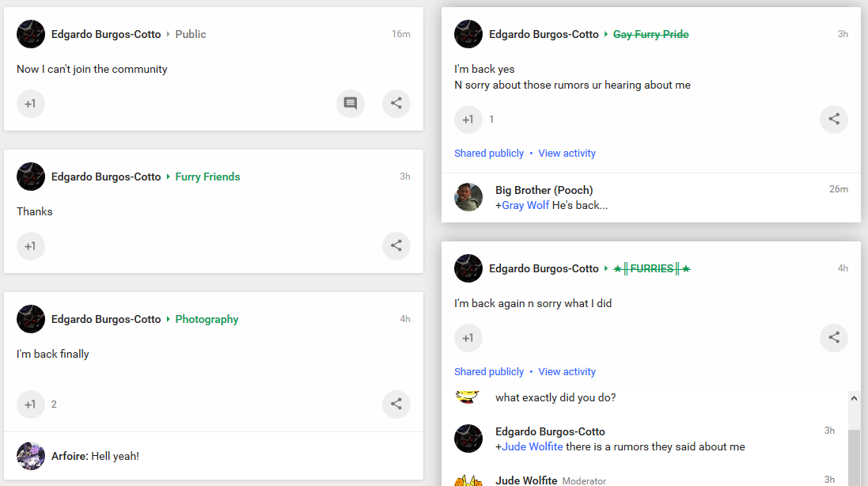
Task: Click "View activity" on the FURRIES post
Action: click(567, 372)
